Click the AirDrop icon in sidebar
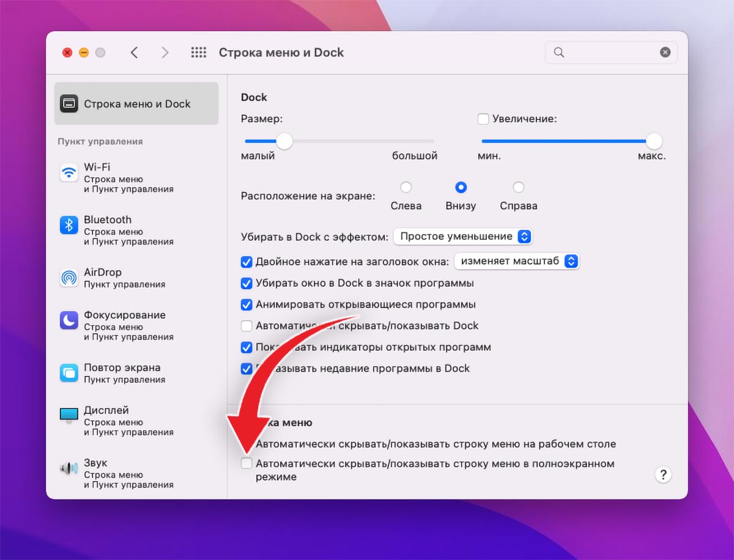The height and width of the screenshot is (560, 734). click(x=69, y=278)
